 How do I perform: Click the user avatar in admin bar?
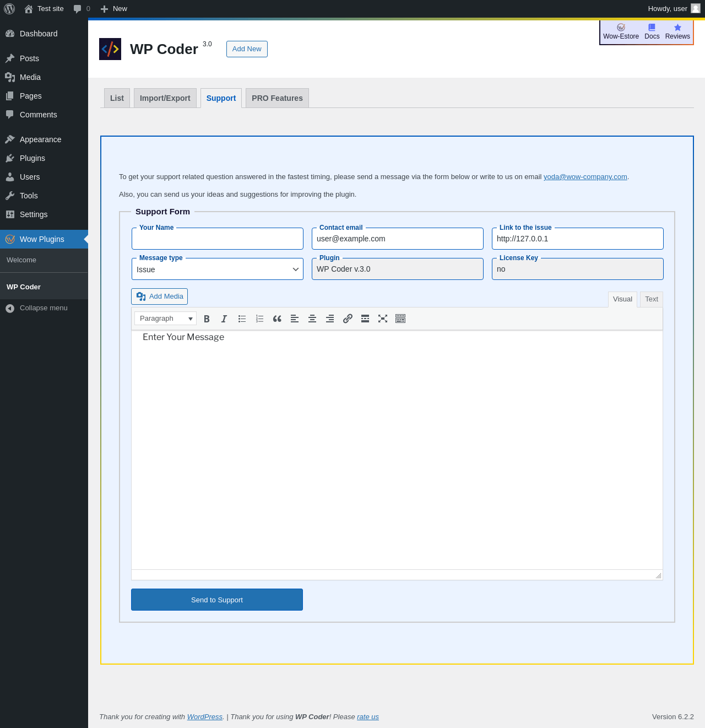tap(696, 8)
